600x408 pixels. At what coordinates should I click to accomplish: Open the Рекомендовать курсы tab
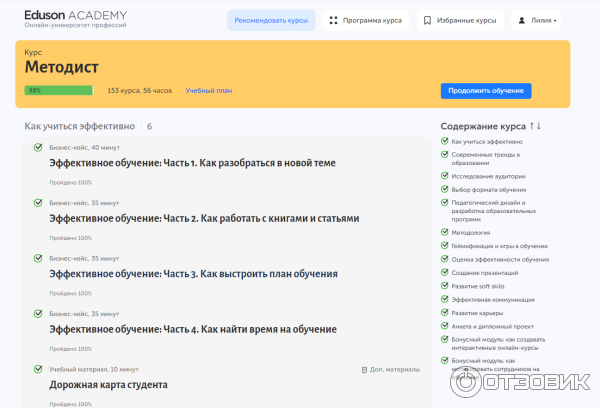tap(271, 20)
